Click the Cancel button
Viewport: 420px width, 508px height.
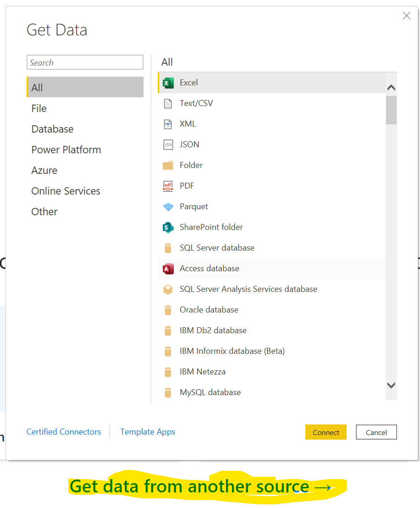(x=376, y=432)
